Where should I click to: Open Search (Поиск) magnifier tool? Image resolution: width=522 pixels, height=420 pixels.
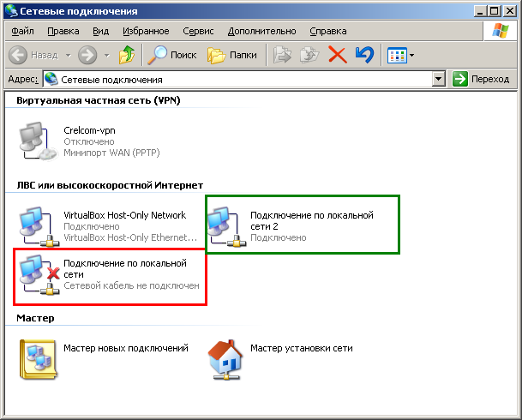[x=173, y=55]
